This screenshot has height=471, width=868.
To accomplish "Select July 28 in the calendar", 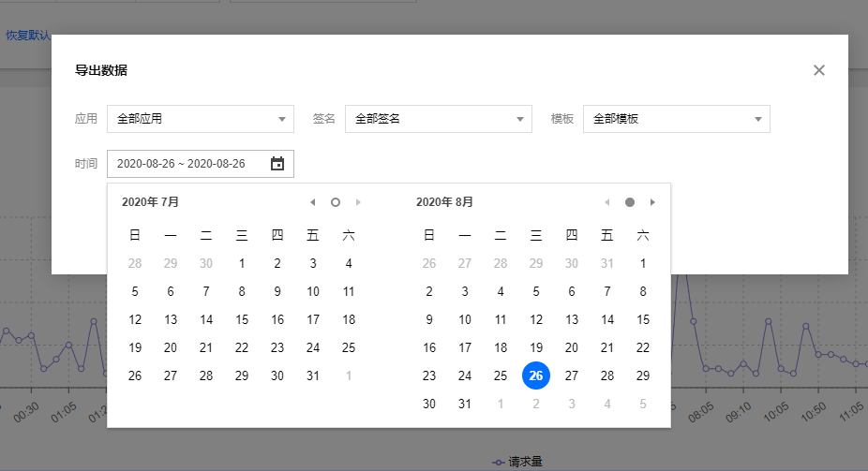I will [x=206, y=375].
